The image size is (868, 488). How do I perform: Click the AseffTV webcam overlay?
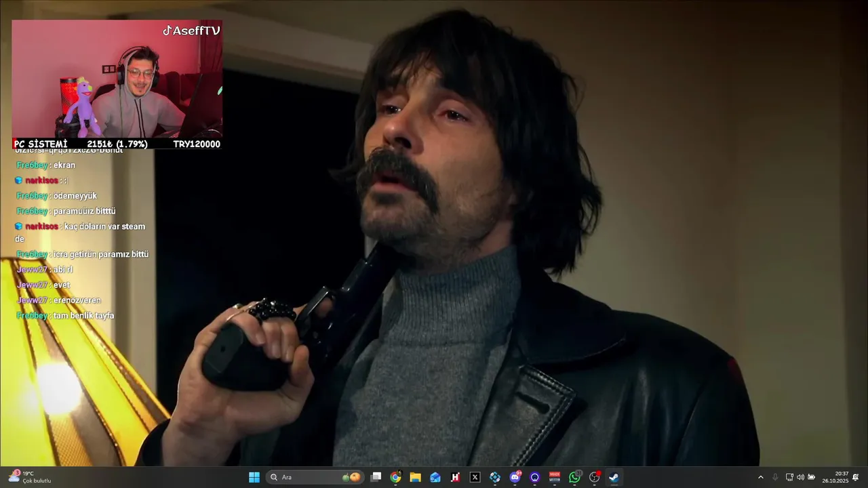(117, 79)
